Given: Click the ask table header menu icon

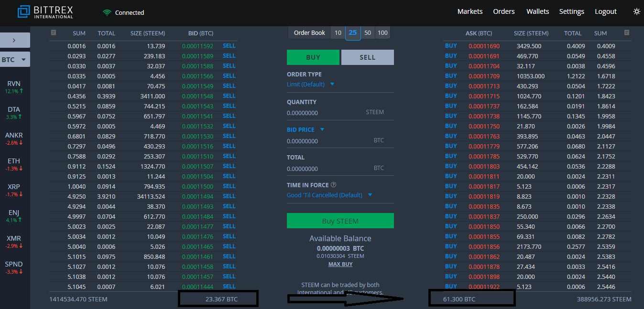Looking at the screenshot, I should click(626, 32).
